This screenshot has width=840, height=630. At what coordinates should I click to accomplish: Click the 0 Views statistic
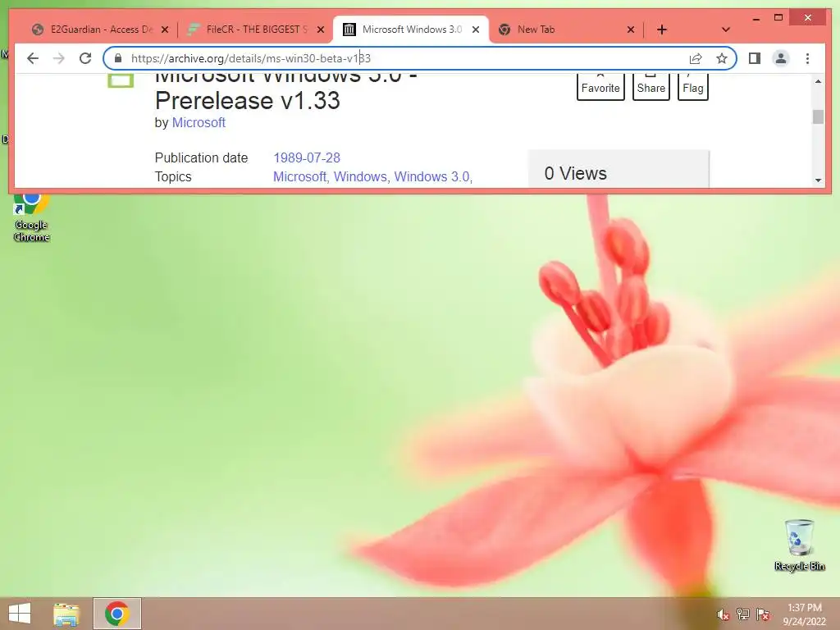point(575,174)
